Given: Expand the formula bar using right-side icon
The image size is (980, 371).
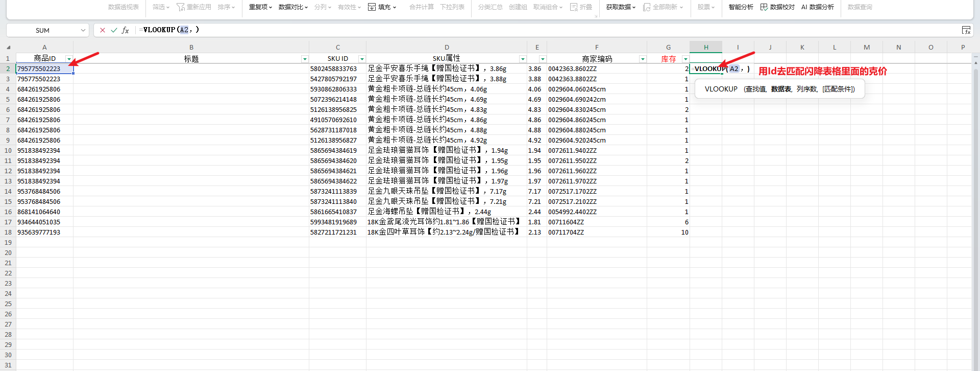Looking at the screenshot, I should 966,30.
